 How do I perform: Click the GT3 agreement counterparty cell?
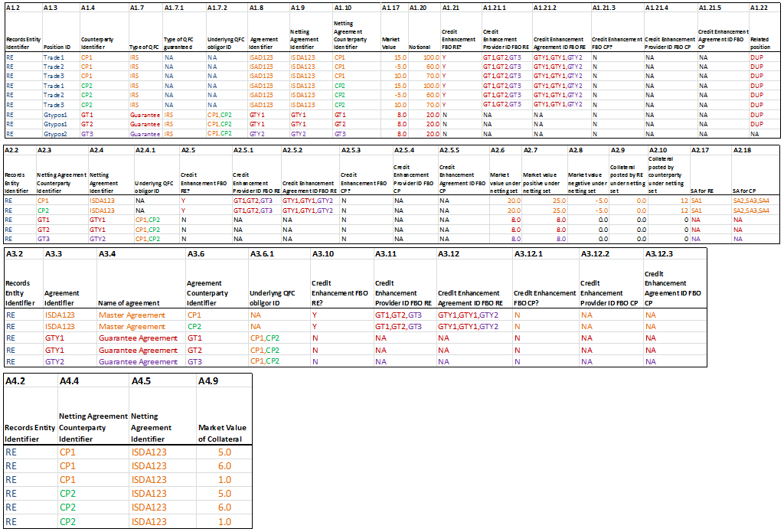tap(194, 362)
